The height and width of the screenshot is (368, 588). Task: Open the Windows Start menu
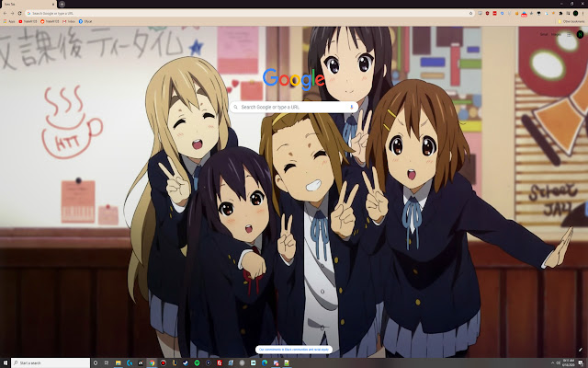click(x=6, y=362)
